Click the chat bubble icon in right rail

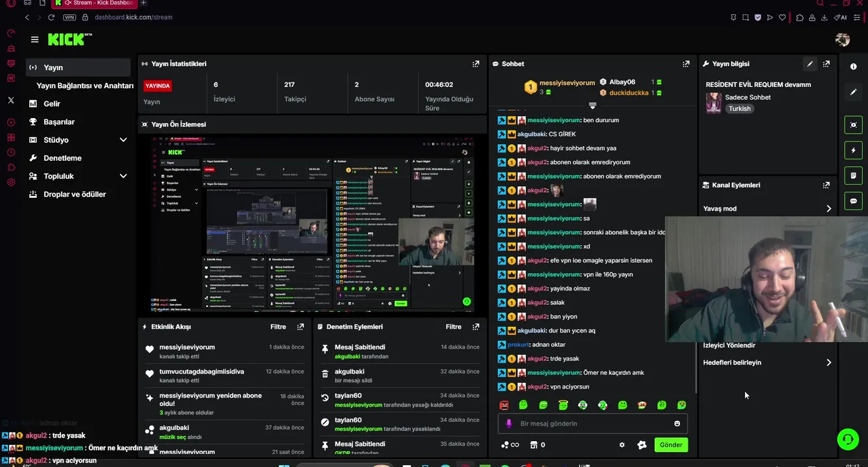click(853, 201)
